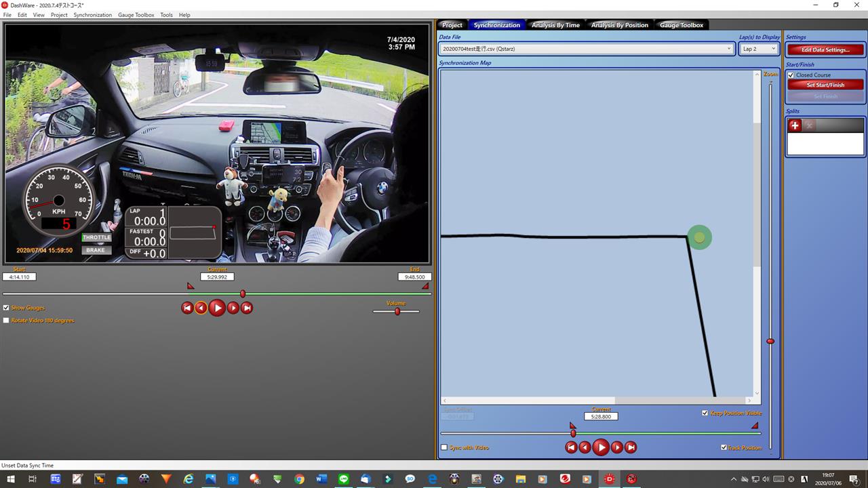Switch to the Project tab
The image size is (868, 488).
[x=452, y=25]
